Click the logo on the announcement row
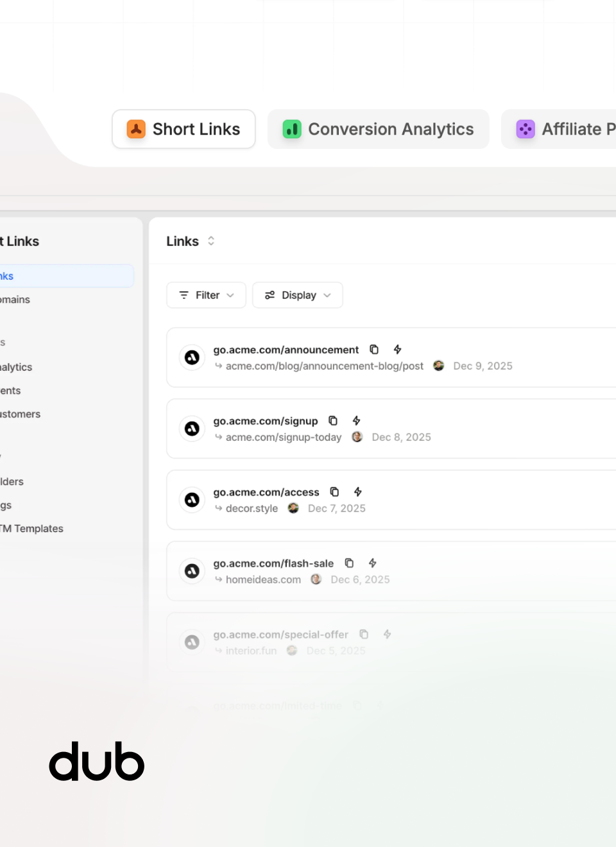 click(192, 357)
